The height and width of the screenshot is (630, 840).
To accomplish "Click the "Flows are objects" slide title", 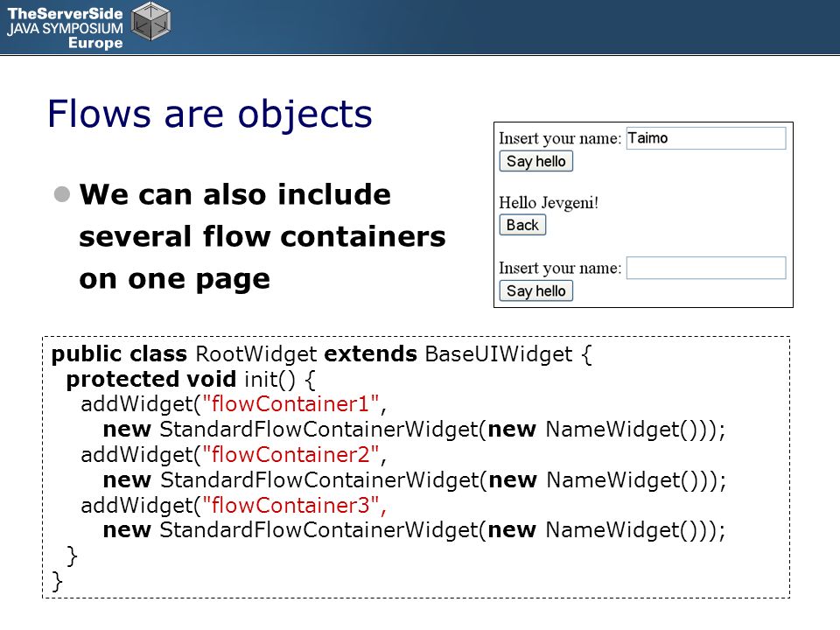I will pos(209,114).
